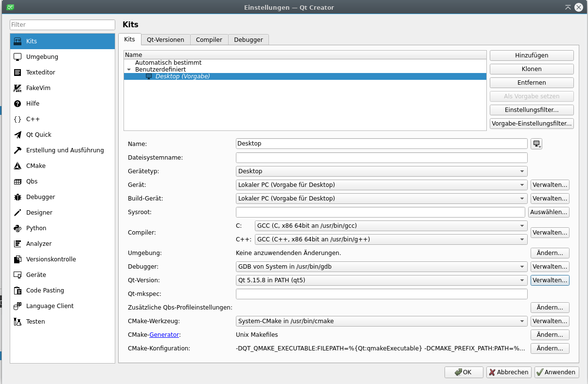Viewport: 588px width, 384px height.
Task: Collapse the Benutzerdefiniert tree node
Action: (129, 70)
